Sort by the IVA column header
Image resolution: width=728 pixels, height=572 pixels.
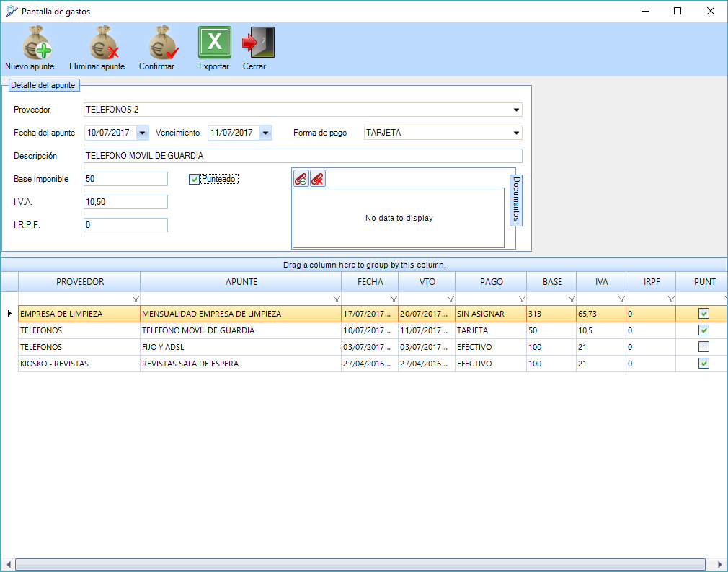pos(601,282)
